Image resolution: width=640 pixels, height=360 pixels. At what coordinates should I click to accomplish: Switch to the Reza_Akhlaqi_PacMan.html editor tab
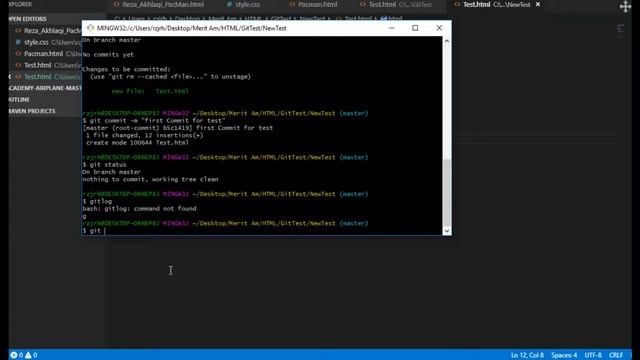click(163, 4)
